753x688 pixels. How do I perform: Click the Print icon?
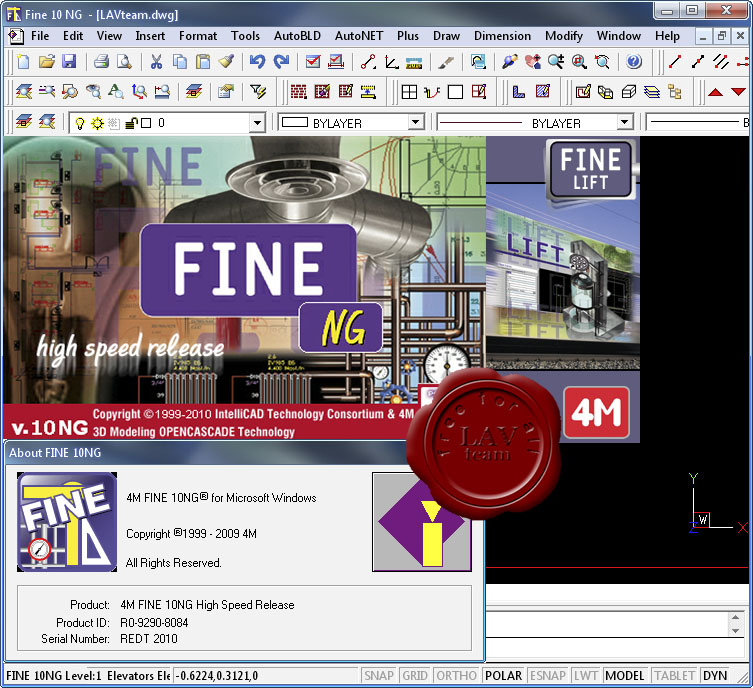pyautogui.click(x=101, y=61)
